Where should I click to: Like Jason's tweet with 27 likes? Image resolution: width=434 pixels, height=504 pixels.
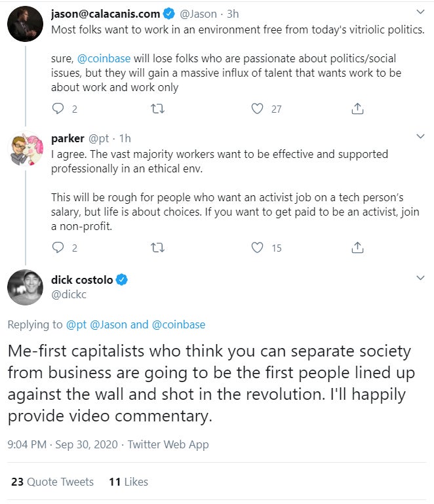(258, 108)
